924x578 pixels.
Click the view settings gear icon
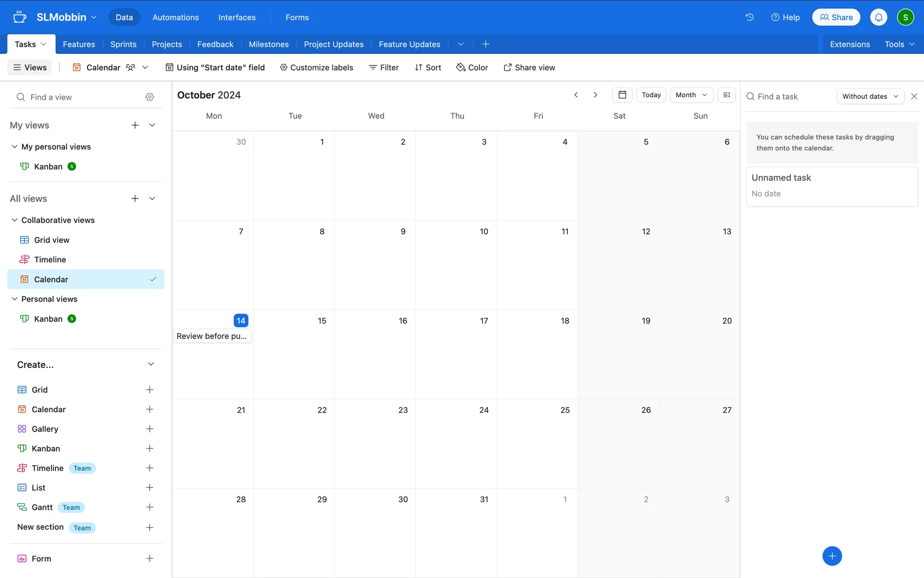coord(150,97)
